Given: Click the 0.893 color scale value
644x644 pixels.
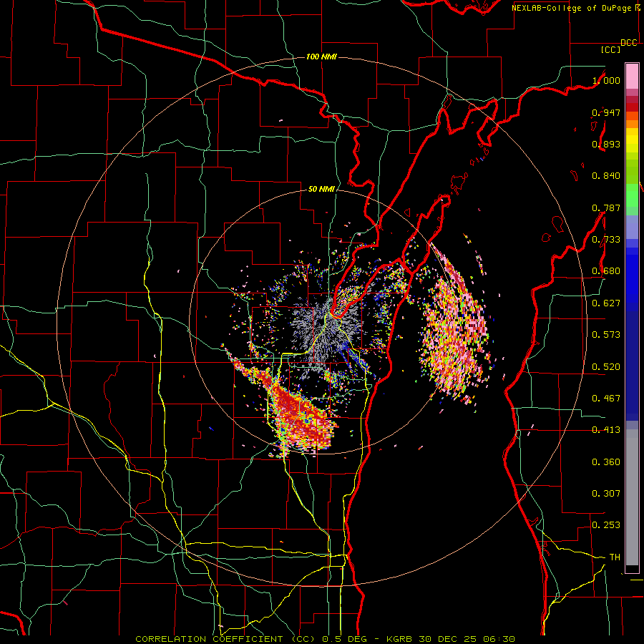Looking at the screenshot, I should (606, 144).
